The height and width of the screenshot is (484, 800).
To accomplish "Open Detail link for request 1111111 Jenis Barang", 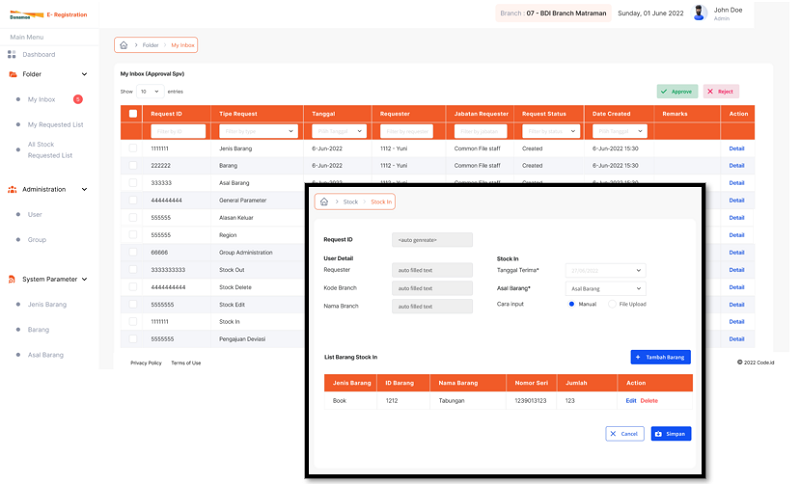I will [x=736, y=148].
